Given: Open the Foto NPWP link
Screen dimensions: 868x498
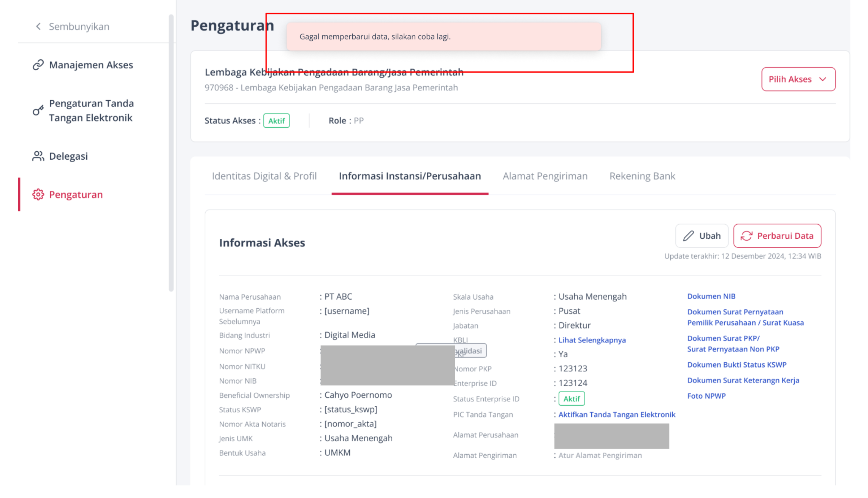Looking at the screenshot, I should [706, 396].
